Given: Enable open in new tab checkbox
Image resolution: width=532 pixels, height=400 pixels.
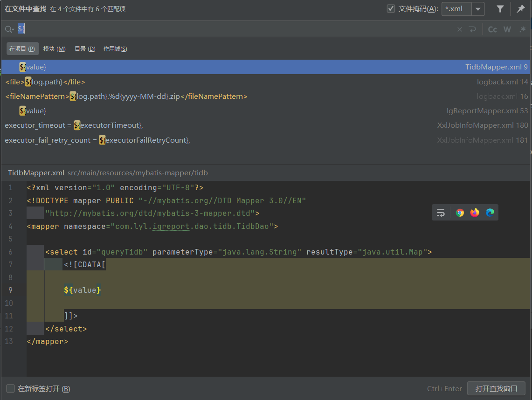Looking at the screenshot, I should click(11, 388).
